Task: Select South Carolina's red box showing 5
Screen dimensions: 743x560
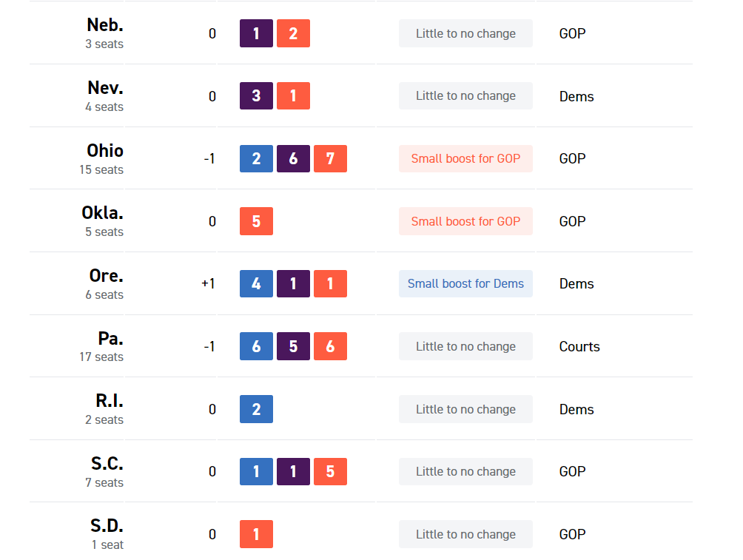Action: click(x=330, y=471)
